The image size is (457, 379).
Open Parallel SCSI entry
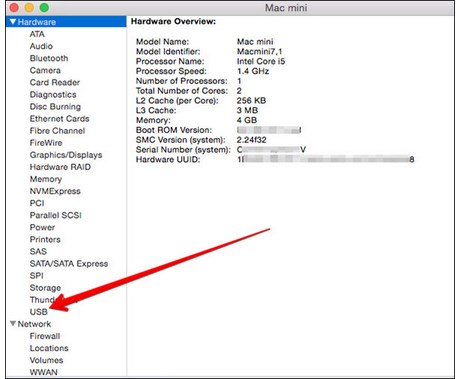pyautogui.click(x=56, y=215)
